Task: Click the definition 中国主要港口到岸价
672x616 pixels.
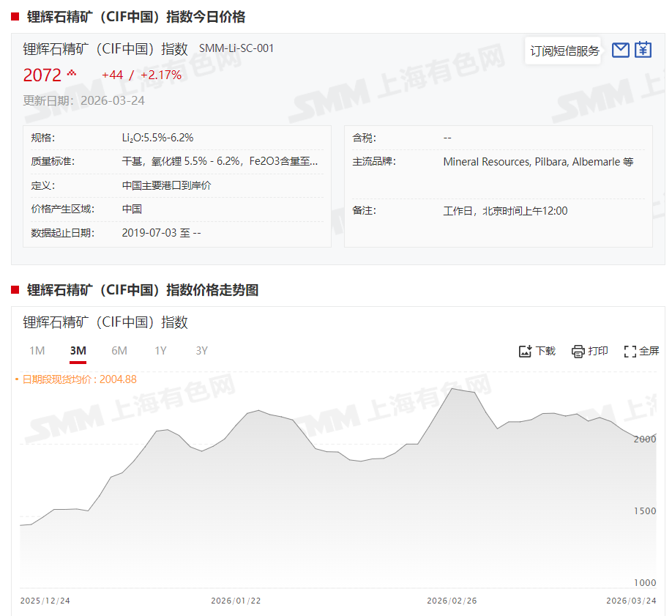Action: click(x=166, y=185)
